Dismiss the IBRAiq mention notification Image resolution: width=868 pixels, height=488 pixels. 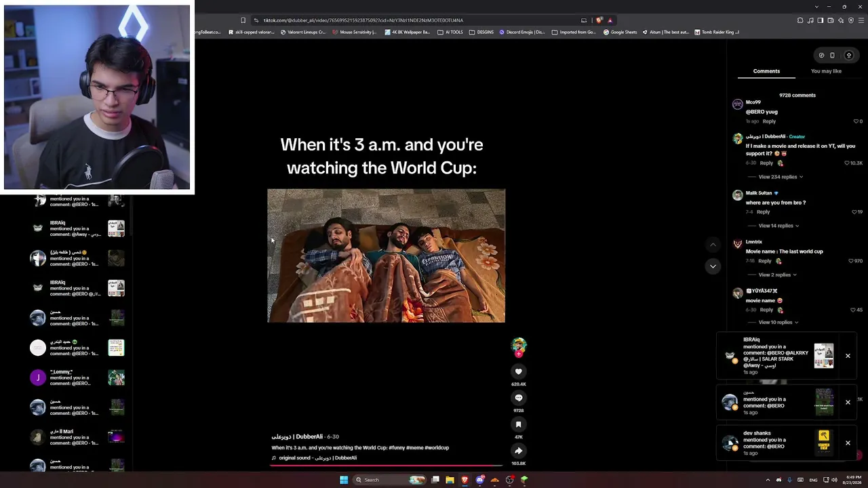tap(848, 356)
